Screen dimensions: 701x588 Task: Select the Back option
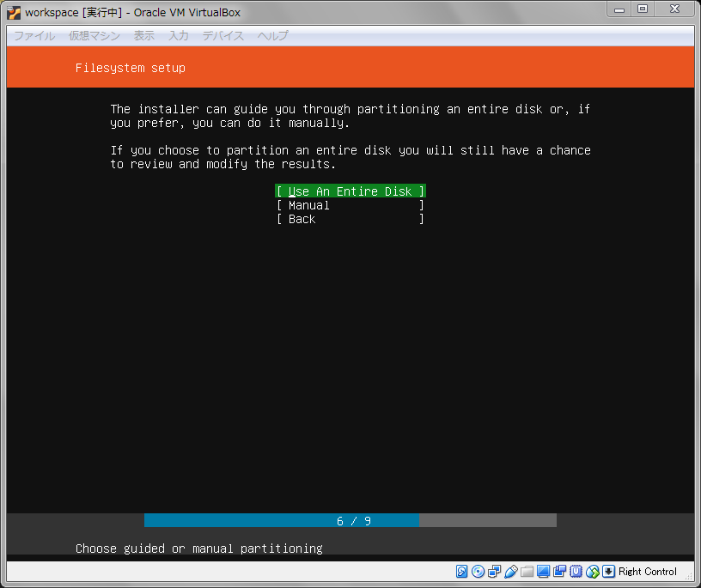coord(350,219)
